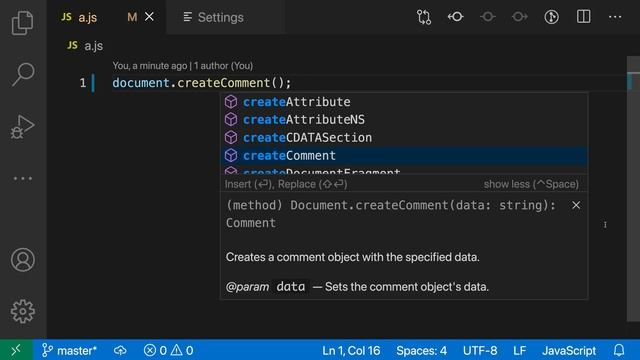This screenshot has width=640, height=360.
Task: Go to next revision arrow icon
Action: 519,17
